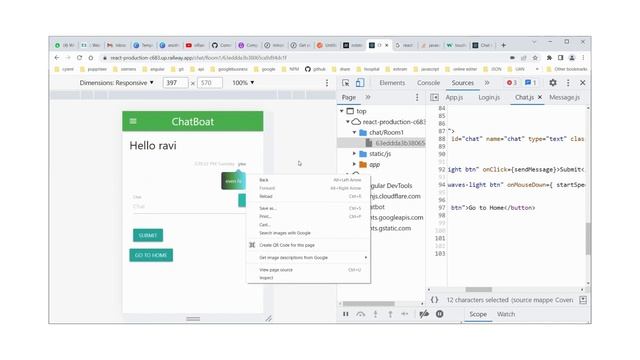Select the fonts.gstatic.com tree entry
640x360 pixels.
click(x=391, y=228)
